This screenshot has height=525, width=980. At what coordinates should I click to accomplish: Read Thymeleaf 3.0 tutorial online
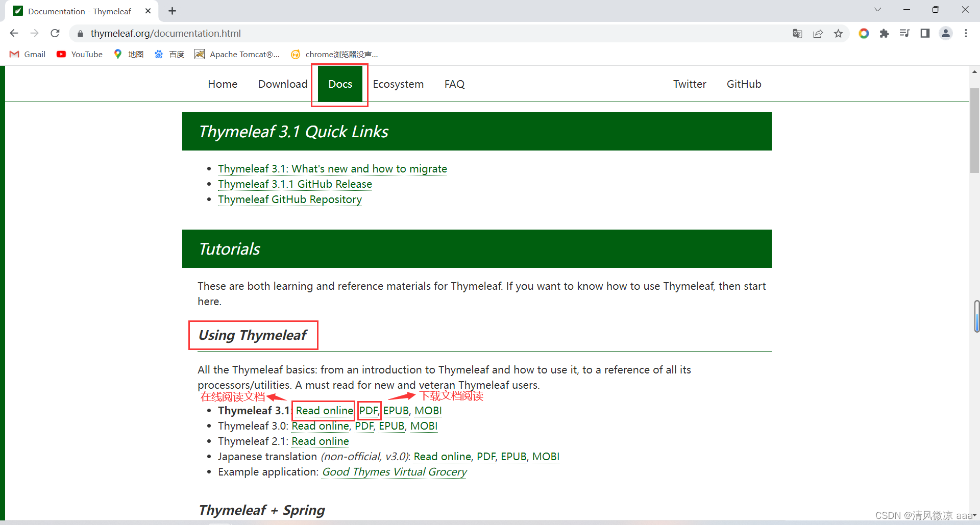[x=321, y=426]
